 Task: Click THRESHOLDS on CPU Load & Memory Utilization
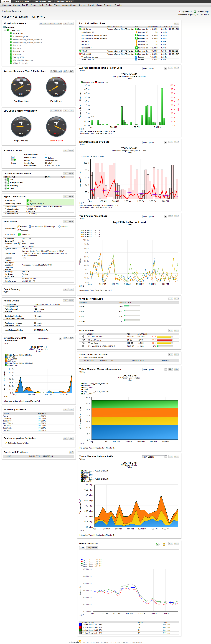[x=56, y=111]
